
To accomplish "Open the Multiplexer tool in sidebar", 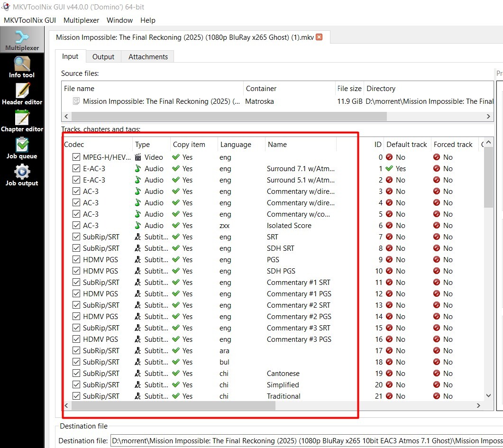I will click(22, 40).
